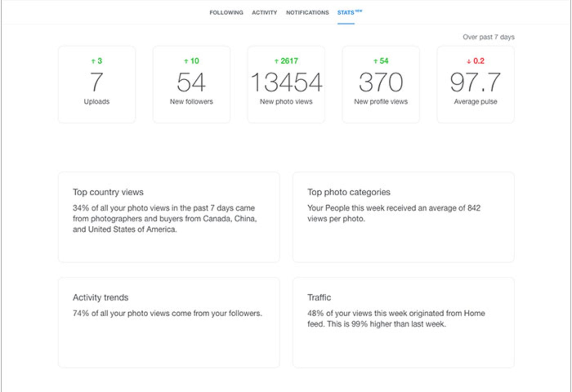
Task: Open the Top photo categories panel
Action: coord(403,217)
